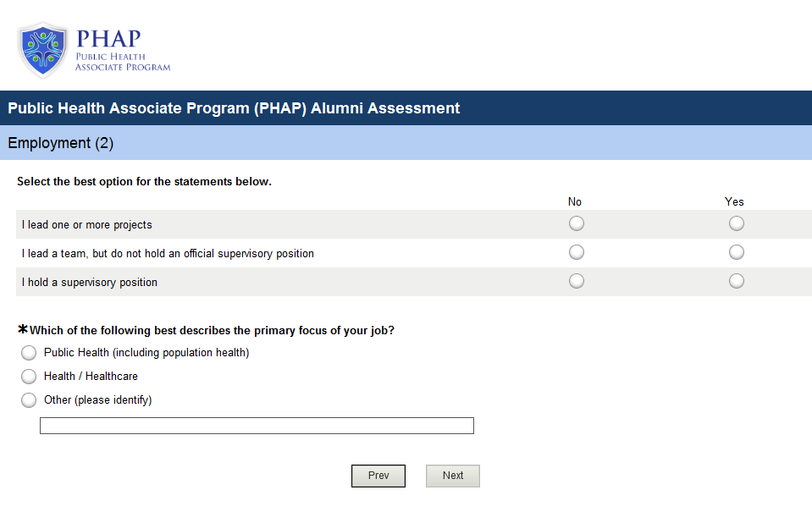The width and height of the screenshot is (812, 523).
Task: Select No for leading one or more projects
Action: [x=577, y=223]
